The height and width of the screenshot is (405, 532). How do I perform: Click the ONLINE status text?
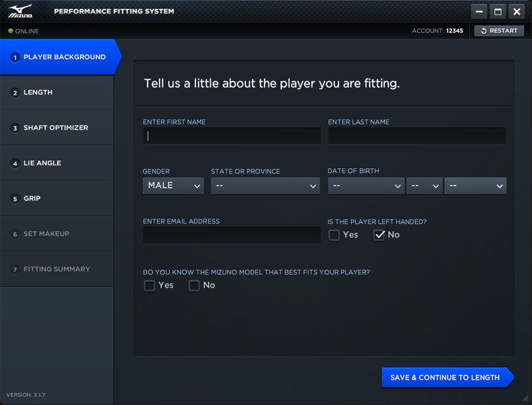pyautogui.click(x=27, y=31)
